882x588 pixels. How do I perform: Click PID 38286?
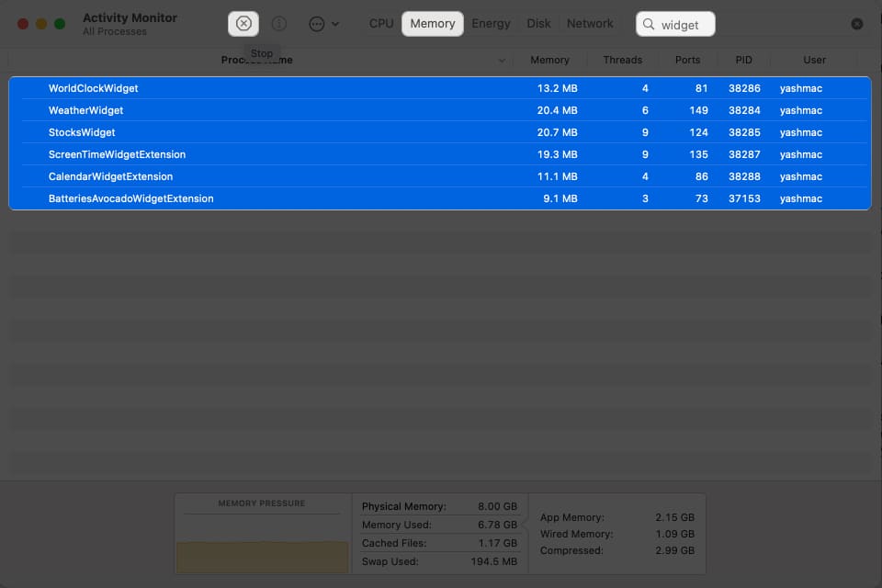click(x=744, y=88)
